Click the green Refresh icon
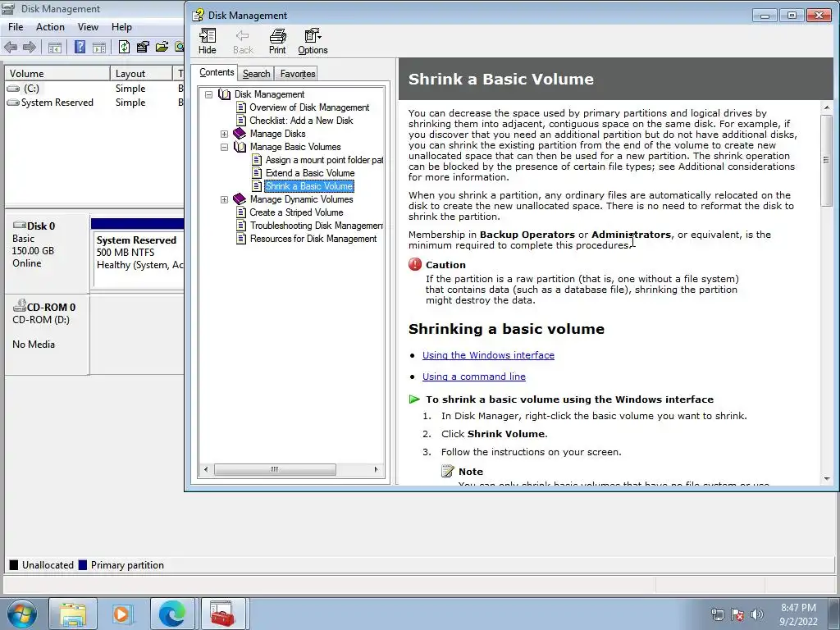Screen dimensions: 840x630 pos(125,47)
